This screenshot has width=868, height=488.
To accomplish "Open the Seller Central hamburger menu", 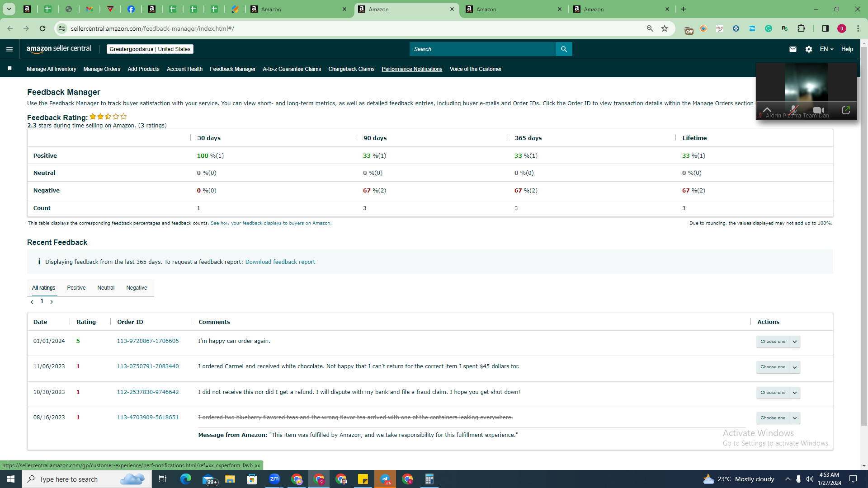I will pos(9,49).
